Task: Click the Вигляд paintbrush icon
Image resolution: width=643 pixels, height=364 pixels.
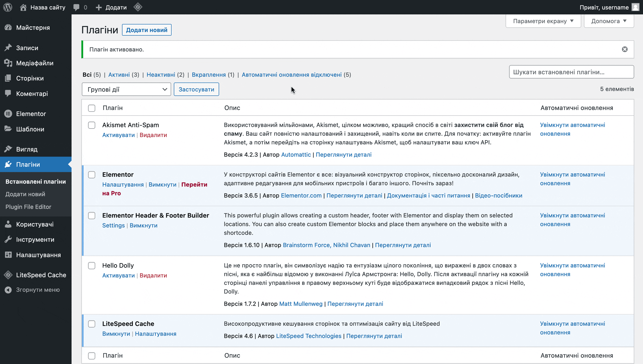Action: pos(8,149)
